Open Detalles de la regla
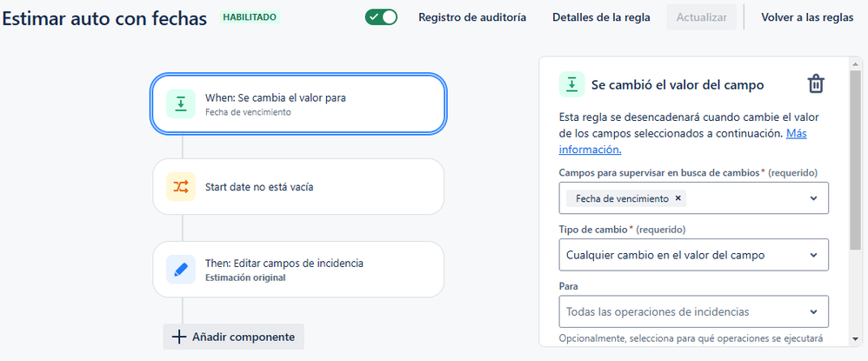The width and height of the screenshot is (868, 361). tap(601, 17)
